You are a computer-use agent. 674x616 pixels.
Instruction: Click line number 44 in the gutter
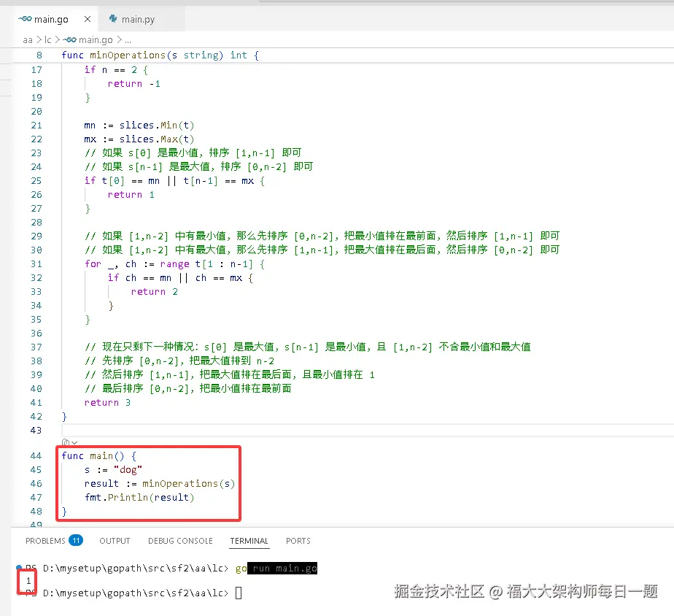click(36, 455)
